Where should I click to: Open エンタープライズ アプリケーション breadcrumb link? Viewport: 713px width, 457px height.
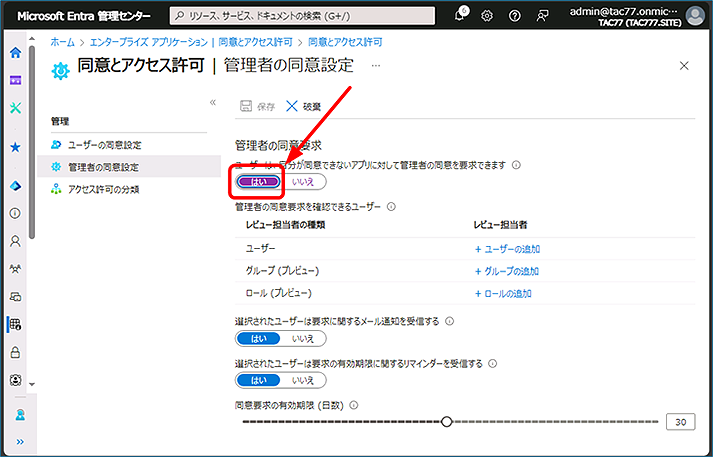[x=148, y=42]
